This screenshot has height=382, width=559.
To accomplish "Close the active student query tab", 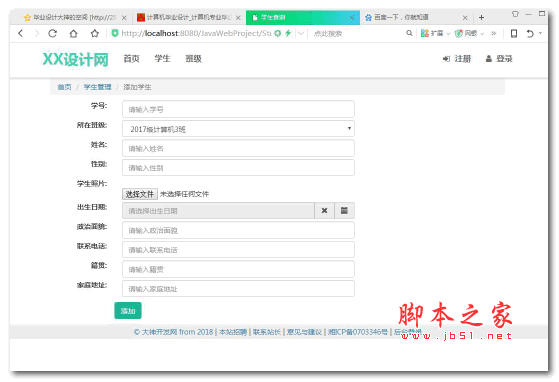I will tap(352, 17).
